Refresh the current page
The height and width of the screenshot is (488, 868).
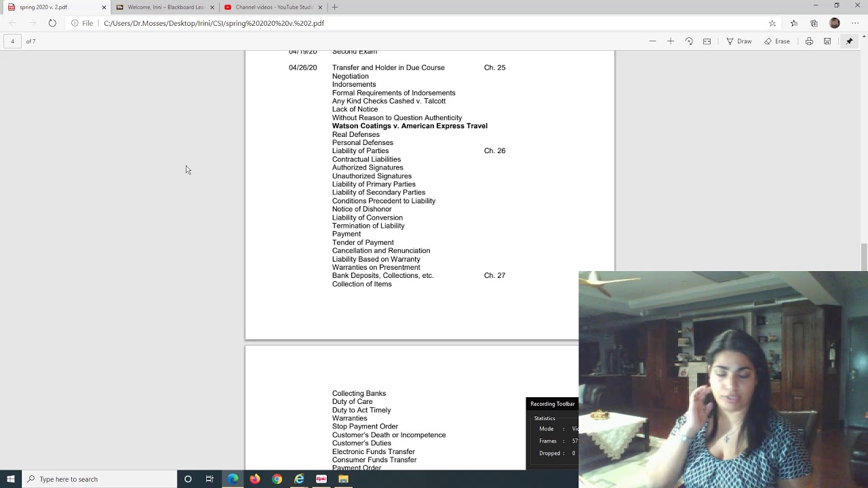coord(52,23)
